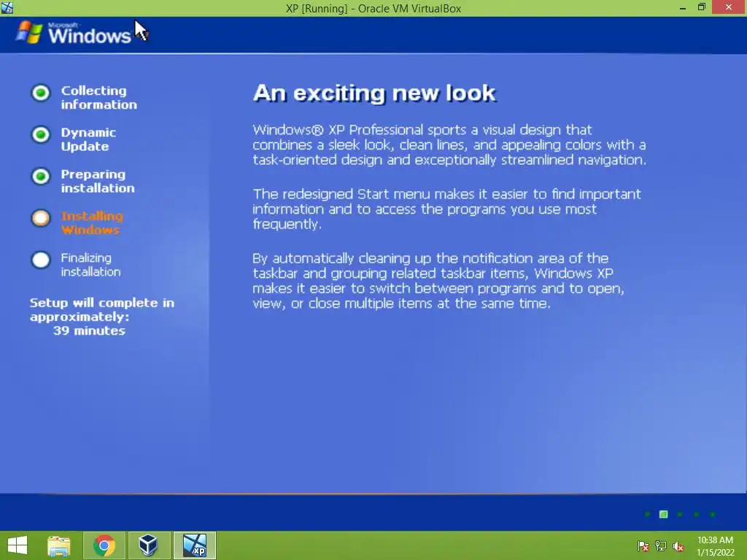
Task: Click the 'An exciting new look' heading
Action: 374,93
